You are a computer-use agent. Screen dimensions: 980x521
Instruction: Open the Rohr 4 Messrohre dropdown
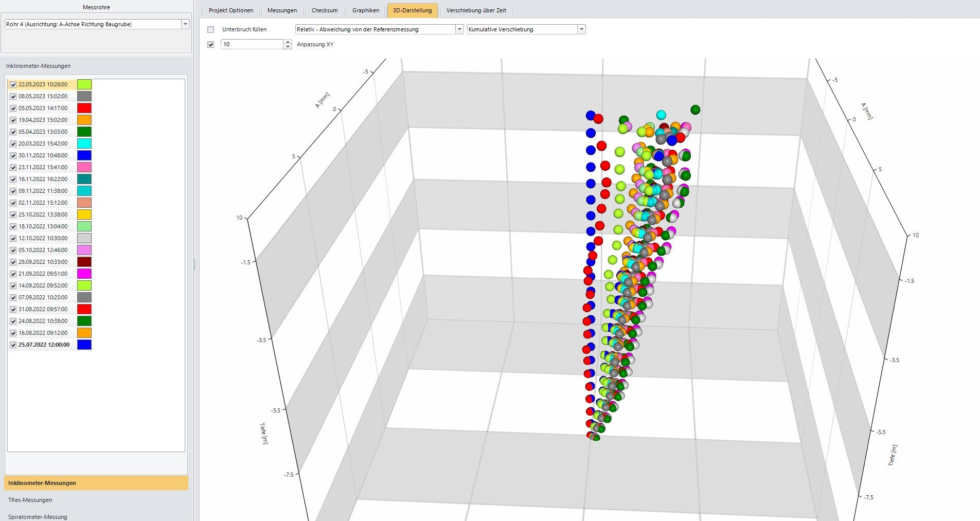[x=185, y=24]
